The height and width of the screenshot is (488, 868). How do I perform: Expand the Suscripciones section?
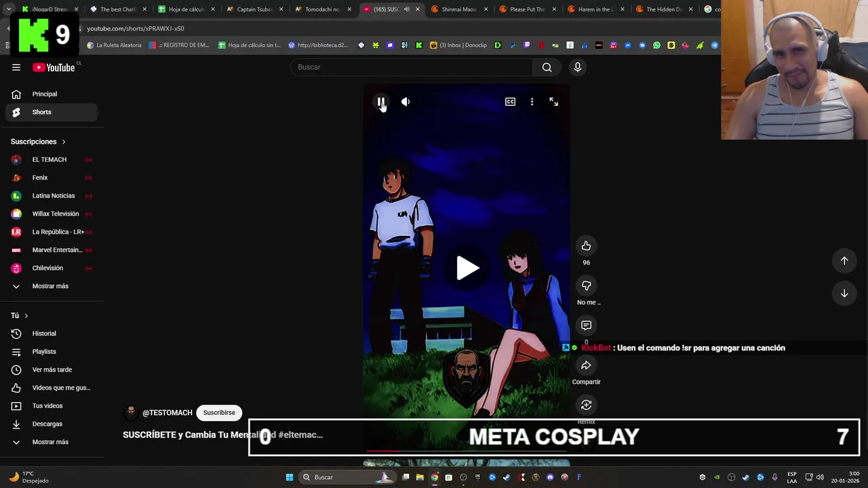[38, 142]
